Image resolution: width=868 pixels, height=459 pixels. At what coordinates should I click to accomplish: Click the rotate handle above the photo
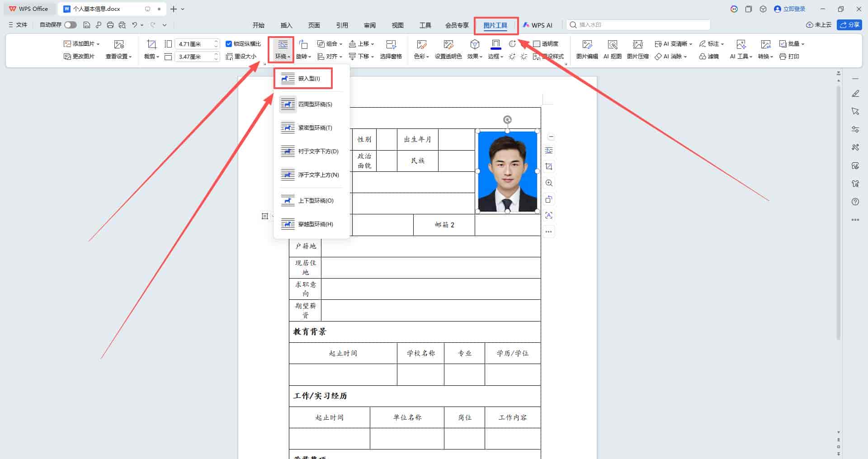[x=507, y=120]
